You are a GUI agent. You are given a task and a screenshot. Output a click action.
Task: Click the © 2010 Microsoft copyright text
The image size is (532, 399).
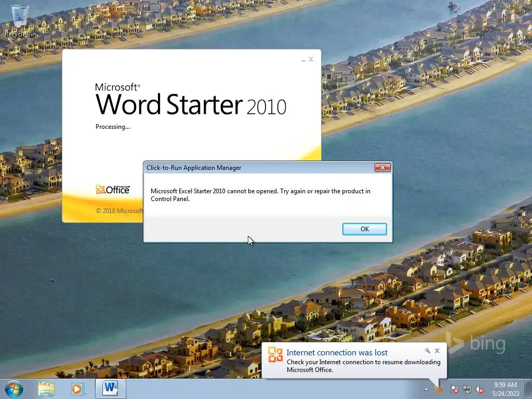click(119, 211)
